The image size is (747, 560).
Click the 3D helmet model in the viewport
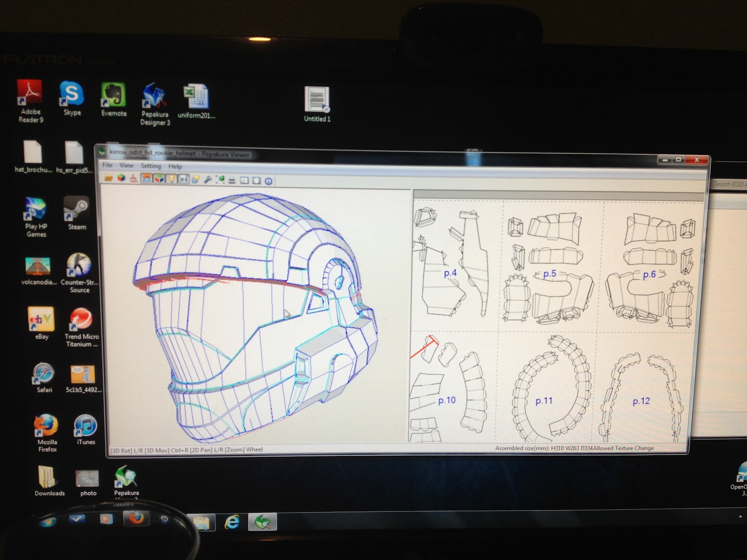(x=255, y=317)
